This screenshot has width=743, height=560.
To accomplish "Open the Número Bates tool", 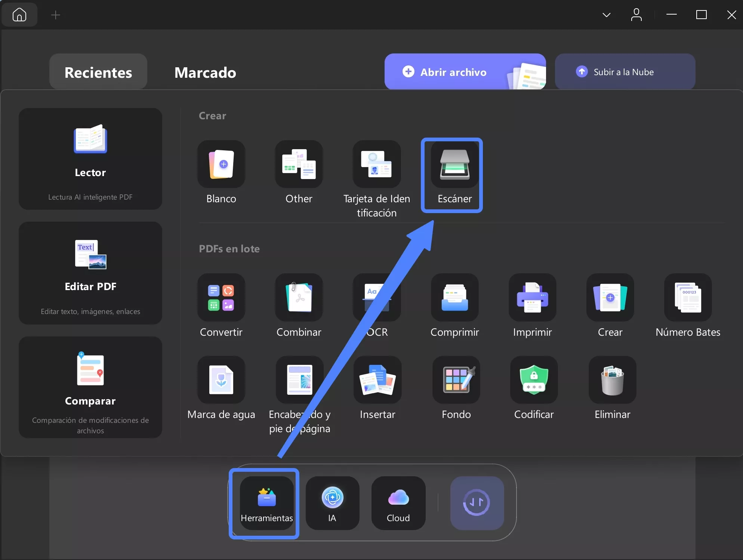I will coord(688,298).
